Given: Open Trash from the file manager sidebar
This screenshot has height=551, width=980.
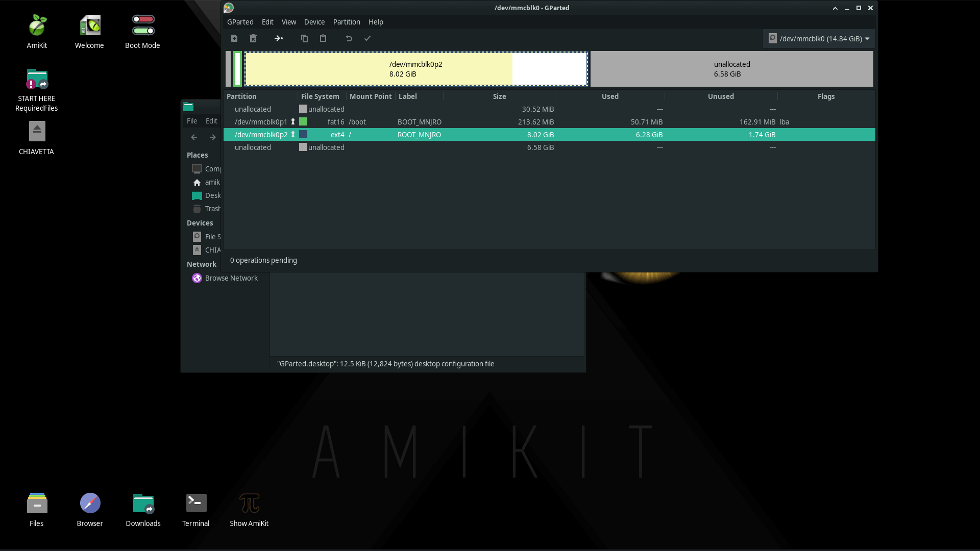Looking at the screenshot, I should [x=212, y=208].
